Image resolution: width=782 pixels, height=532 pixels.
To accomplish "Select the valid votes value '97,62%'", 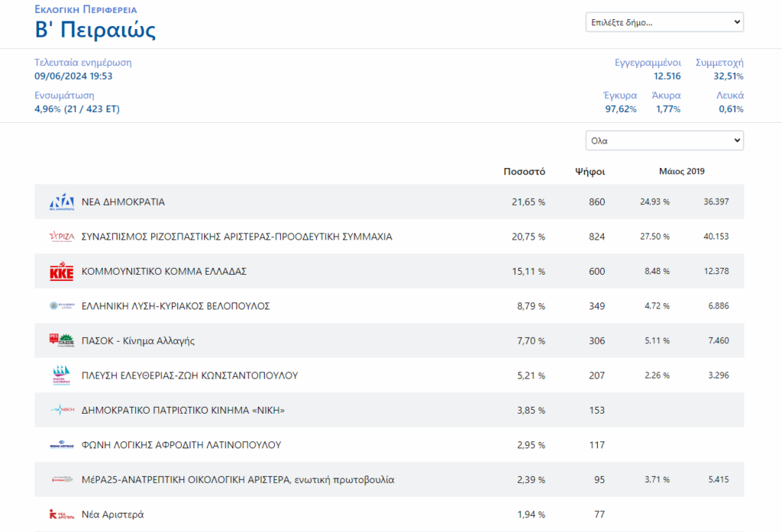I will pos(621,109).
